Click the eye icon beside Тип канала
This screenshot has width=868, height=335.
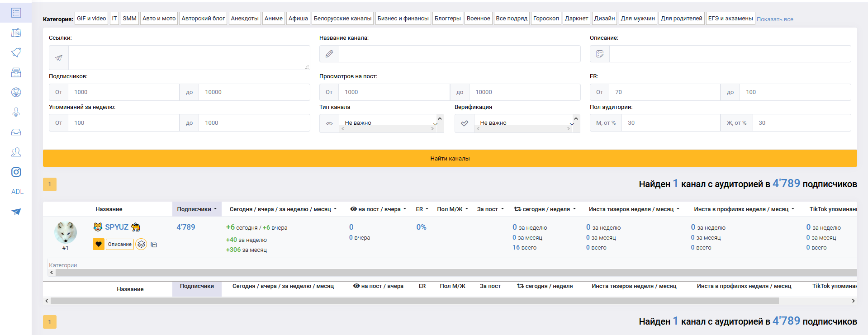pyautogui.click(x=329, y=123)
